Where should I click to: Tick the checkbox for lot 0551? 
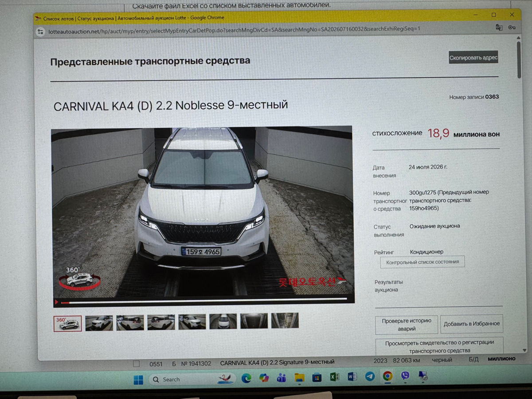137,364
